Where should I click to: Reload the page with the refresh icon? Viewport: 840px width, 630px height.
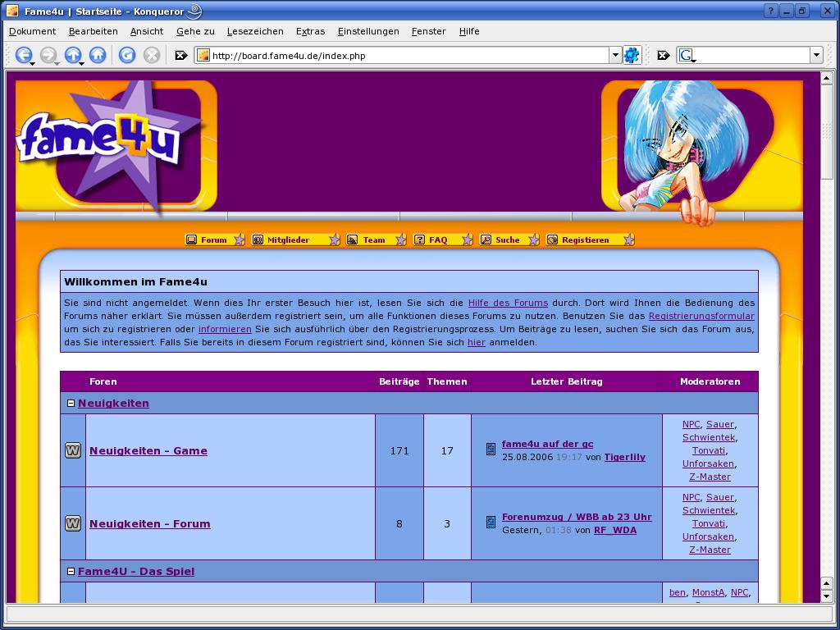pyautogui.click(x=127, y=55)
